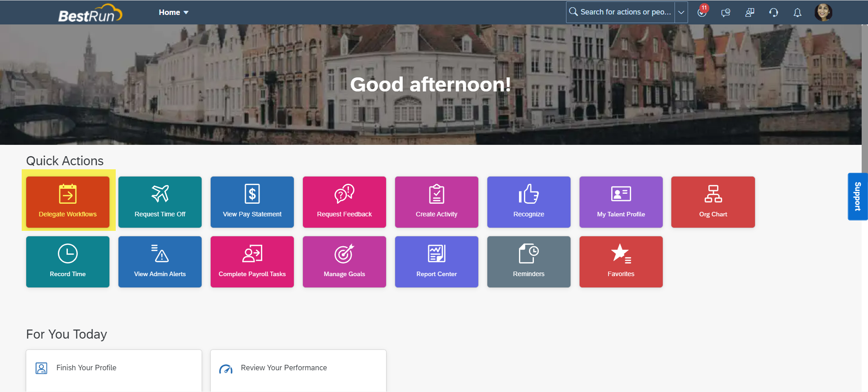Open the Finish Your Profile card
Screen dimensions: 868x392
pos(114,370)
